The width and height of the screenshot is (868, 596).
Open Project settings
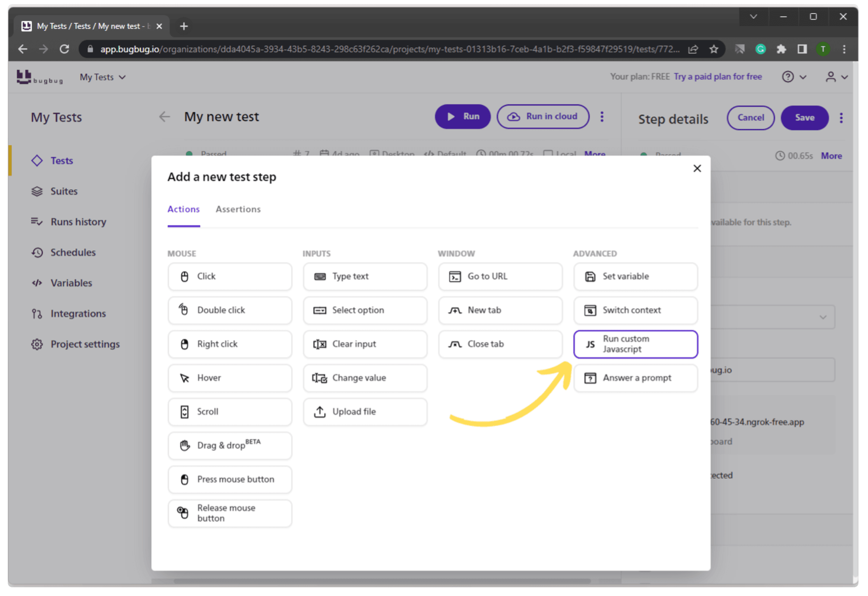(x=85, y=345)
